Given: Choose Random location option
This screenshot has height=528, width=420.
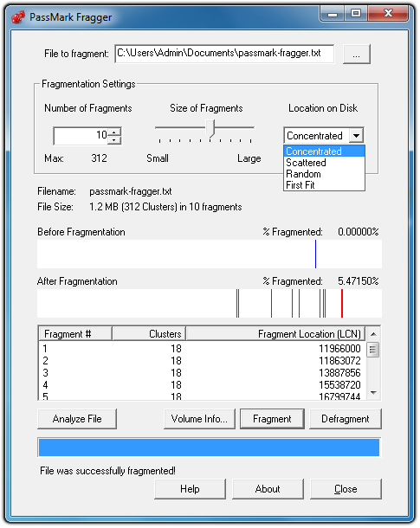Looking at the screenshot, I should point(325,174).
